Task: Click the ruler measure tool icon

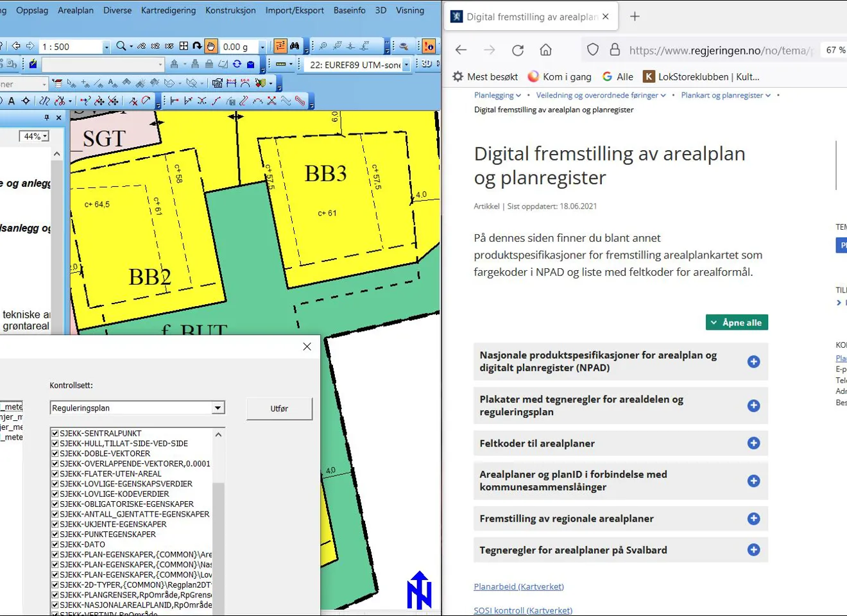Action: [x=280, y=64]
